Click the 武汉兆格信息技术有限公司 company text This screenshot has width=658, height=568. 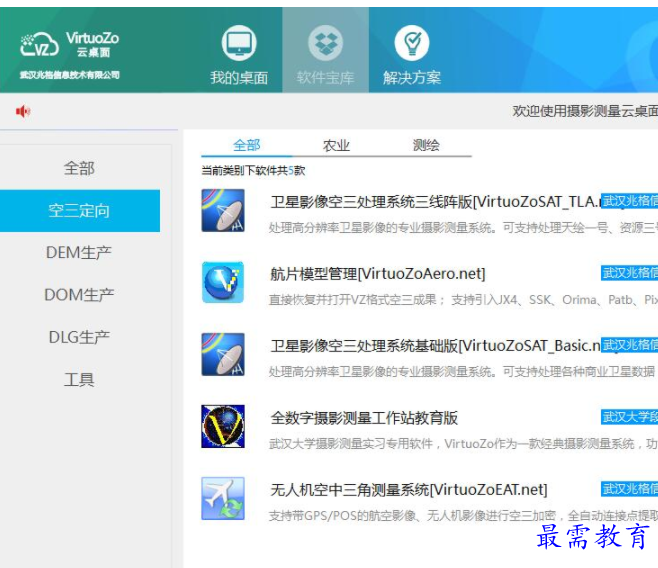click(x=70, y=75)
